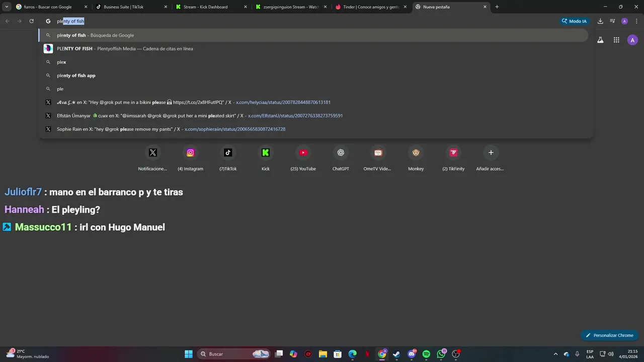Close the Tinder tab

[x=406, y=7]
